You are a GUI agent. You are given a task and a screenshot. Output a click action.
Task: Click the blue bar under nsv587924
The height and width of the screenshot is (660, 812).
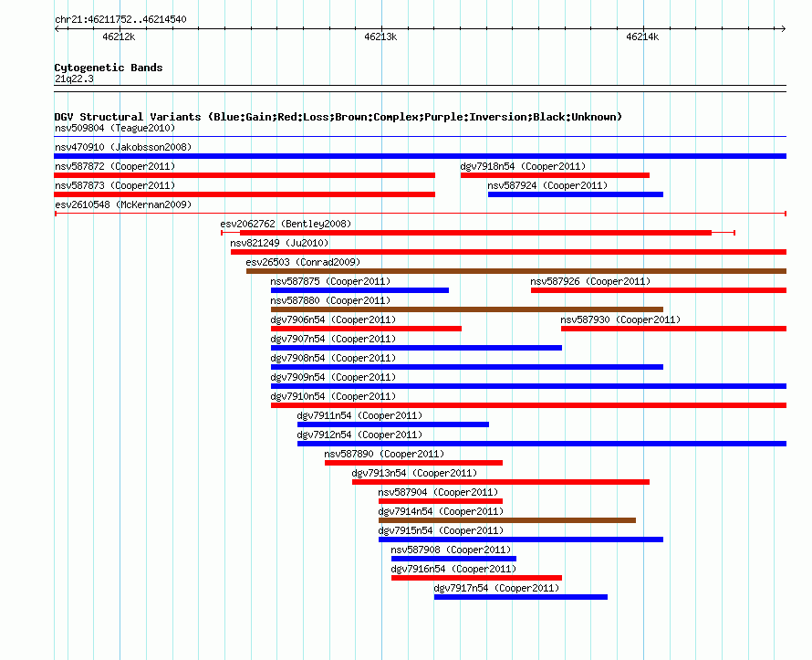576,194
